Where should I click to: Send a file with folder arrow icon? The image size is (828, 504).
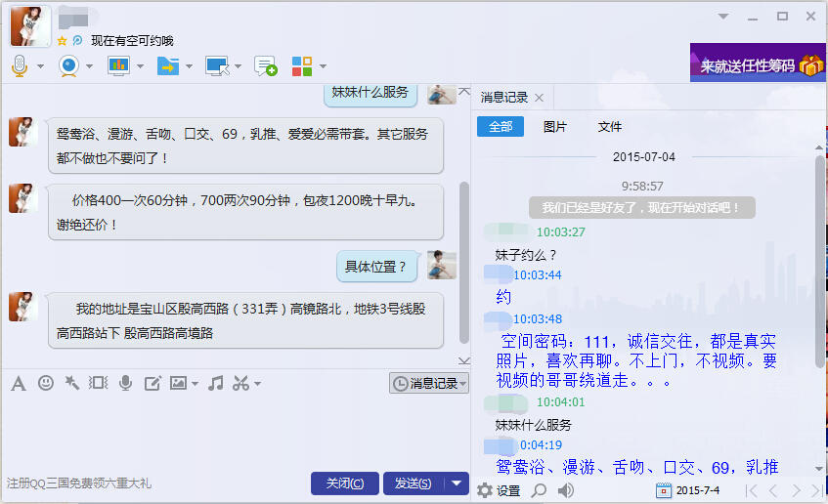[168, 66]
